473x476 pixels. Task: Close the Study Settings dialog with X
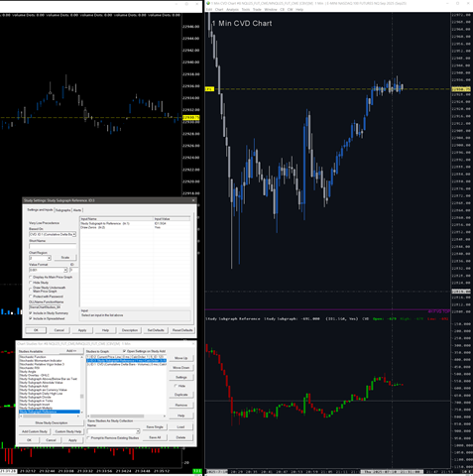point(193,200)
